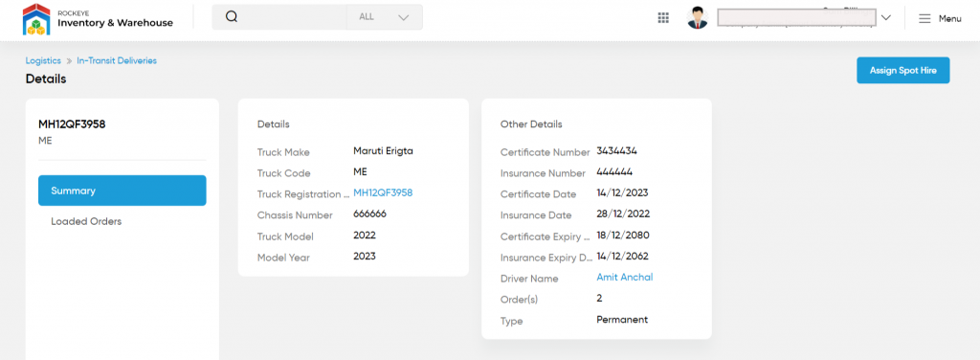Select the Summary tab
This screenshot has height=360, width=980.
point(122,191)
